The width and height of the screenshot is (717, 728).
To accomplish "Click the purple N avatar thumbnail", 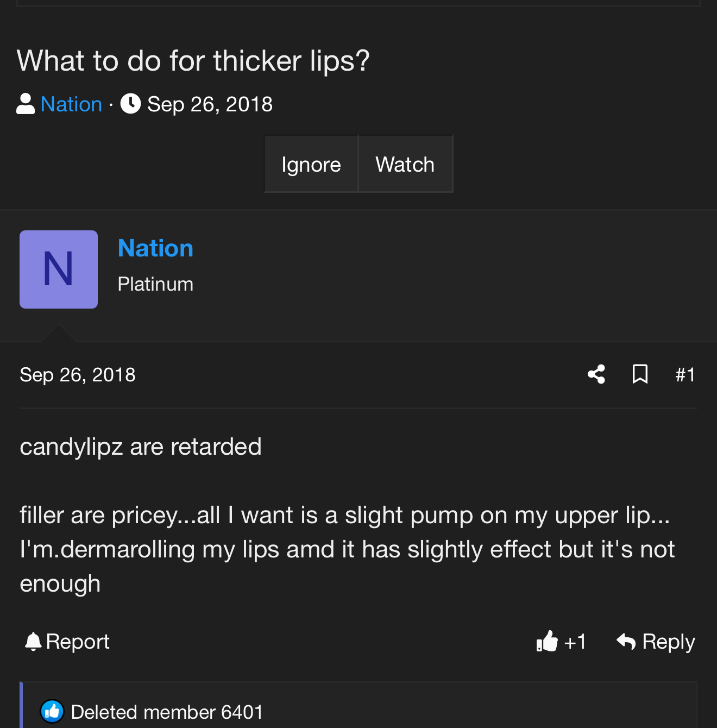I will (x=59, y=269).
